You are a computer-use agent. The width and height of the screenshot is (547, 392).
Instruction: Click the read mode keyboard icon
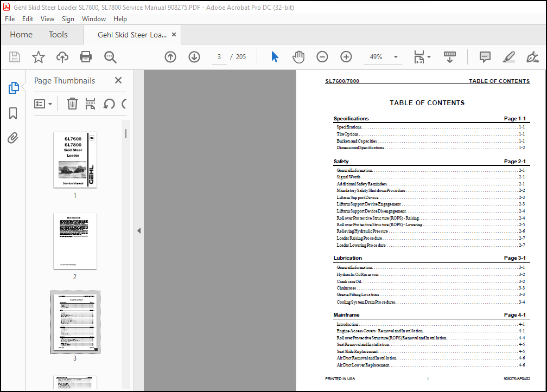(450, 57)
